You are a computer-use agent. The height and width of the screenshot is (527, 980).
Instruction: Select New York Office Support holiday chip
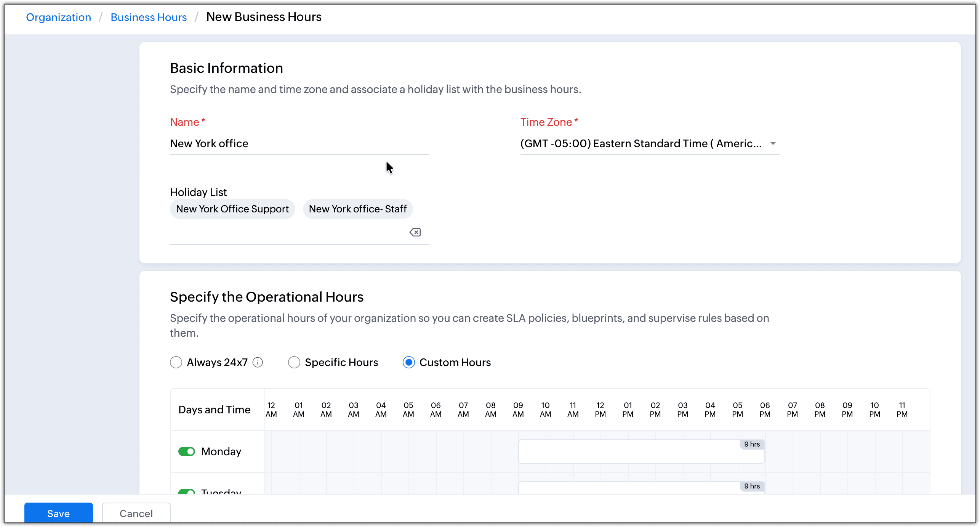pyautogui.click(x=232, y=209)
